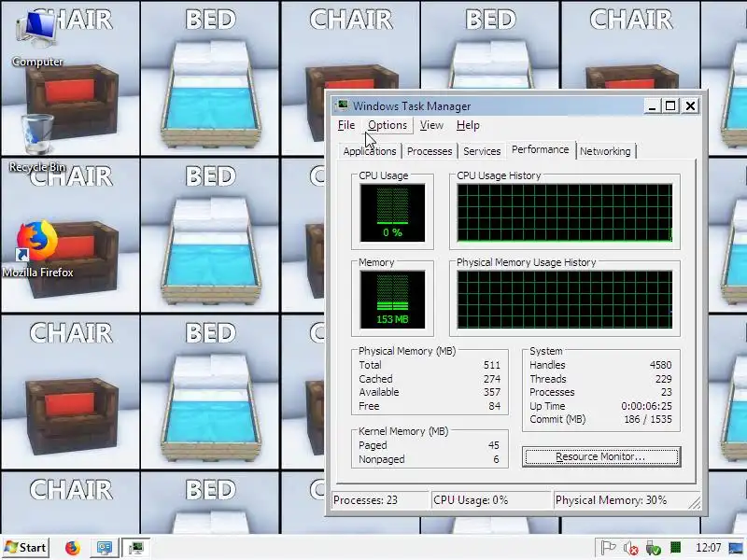Click the Task Manager CPU meter tray icon
The image size is (747, 560).
[x=675, y=548]
